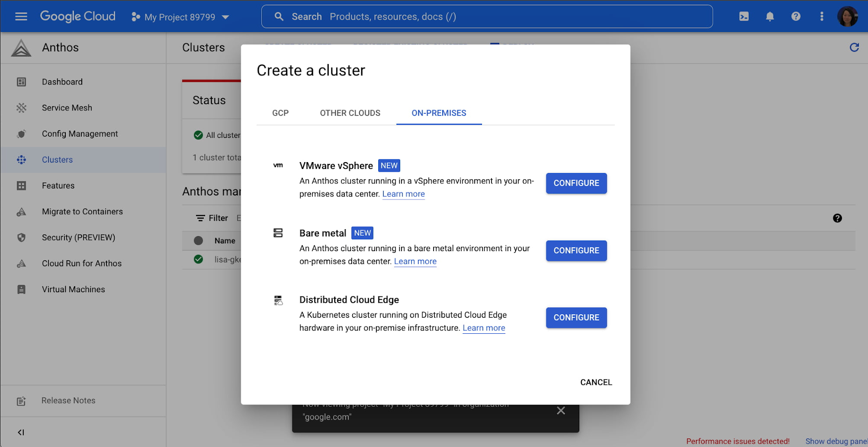Click the NEW badge next to Bare metal

coord(362,233)
